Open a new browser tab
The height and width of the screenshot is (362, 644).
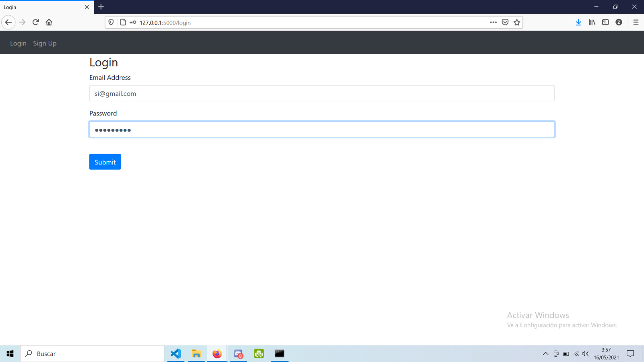pos(101,7)
